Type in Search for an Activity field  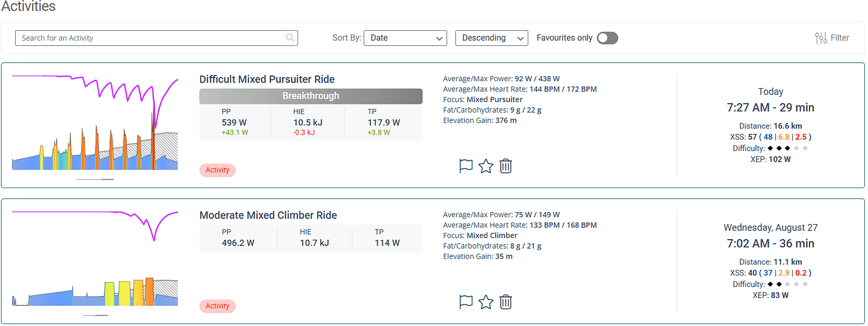tap(151, 38)
